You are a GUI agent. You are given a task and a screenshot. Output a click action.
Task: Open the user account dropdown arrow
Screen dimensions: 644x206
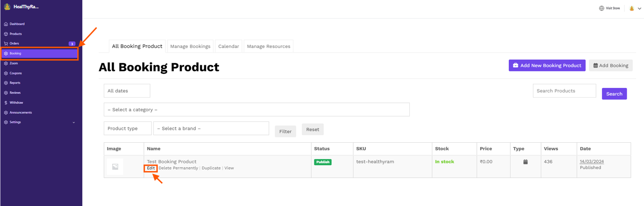[x=639, y=8]
